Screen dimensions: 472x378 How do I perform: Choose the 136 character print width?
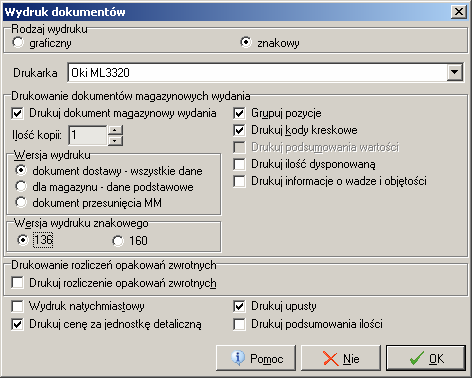coord(23,240)
